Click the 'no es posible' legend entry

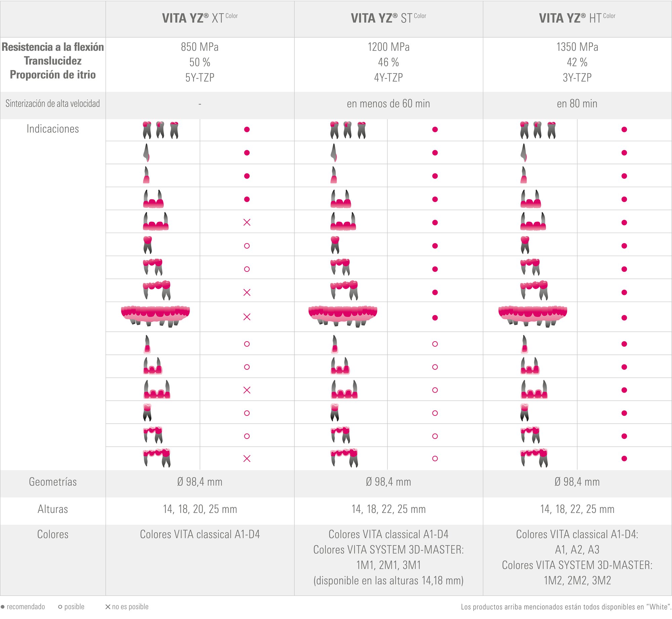pos(127,607)
